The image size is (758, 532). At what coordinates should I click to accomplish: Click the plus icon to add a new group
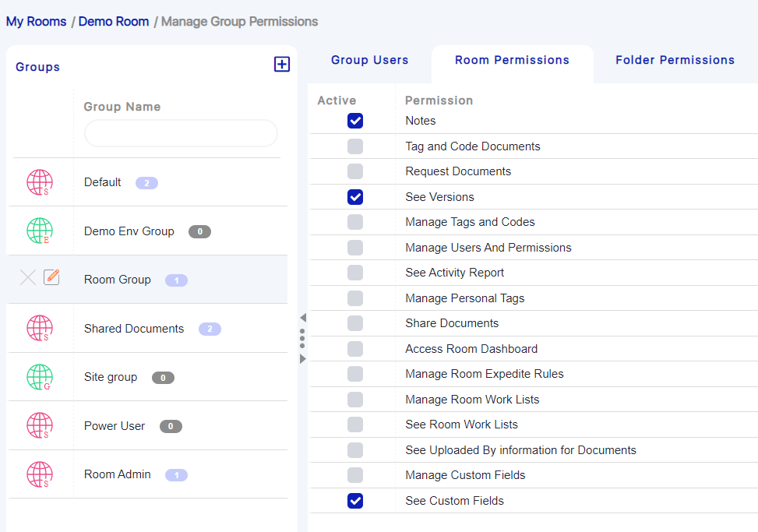(x=282, y=64)
